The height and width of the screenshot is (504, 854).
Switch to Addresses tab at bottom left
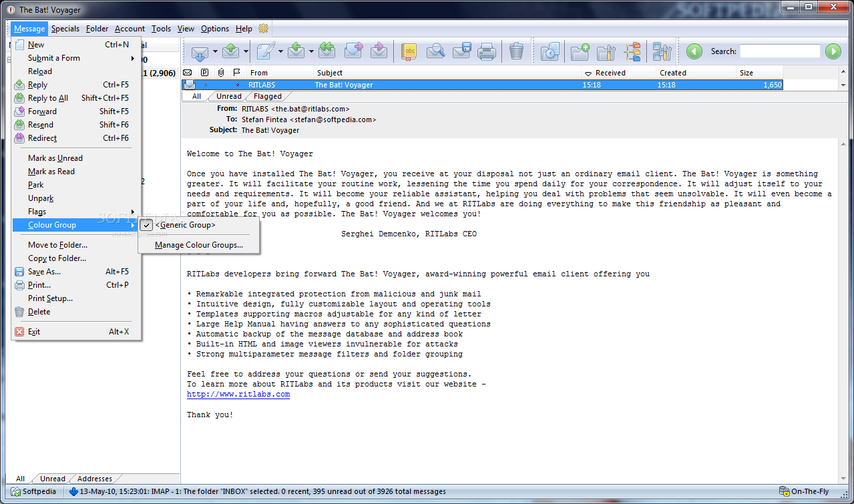point(95,479)
